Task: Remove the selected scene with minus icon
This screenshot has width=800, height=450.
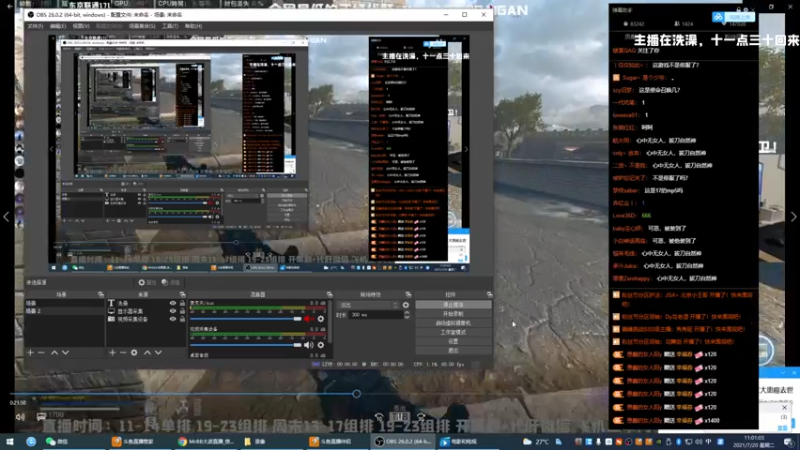Action: click(x=41, y=353)
